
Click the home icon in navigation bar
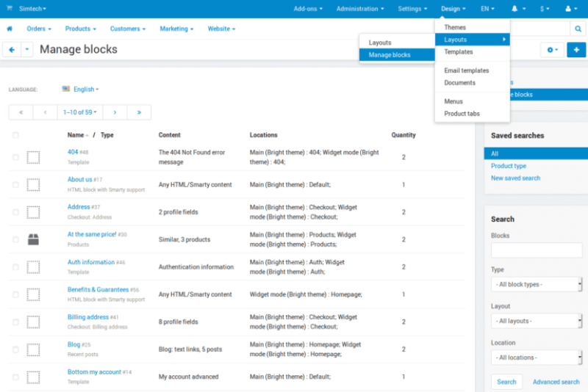pos(10,29)
